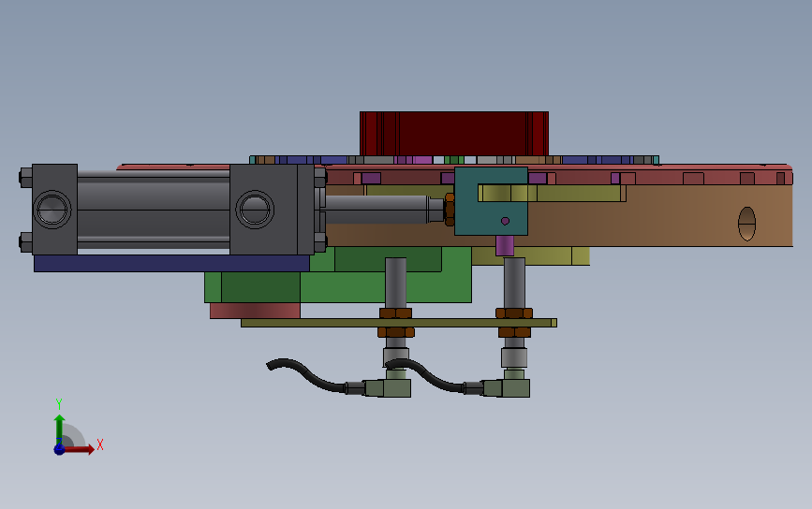Image resolution: width=812 pixels, height=509 pixels.
Task: Select the small red block below green part
Action: point(255,311)
